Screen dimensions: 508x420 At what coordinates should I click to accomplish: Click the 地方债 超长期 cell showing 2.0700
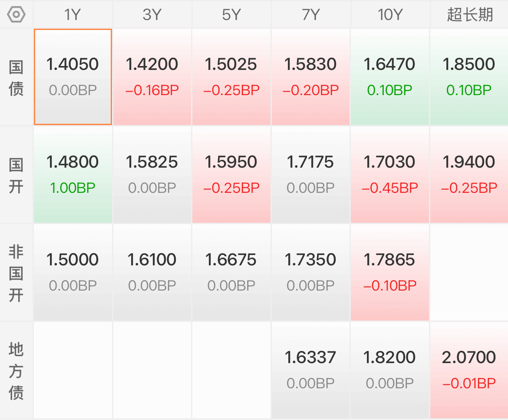point(469,370)
